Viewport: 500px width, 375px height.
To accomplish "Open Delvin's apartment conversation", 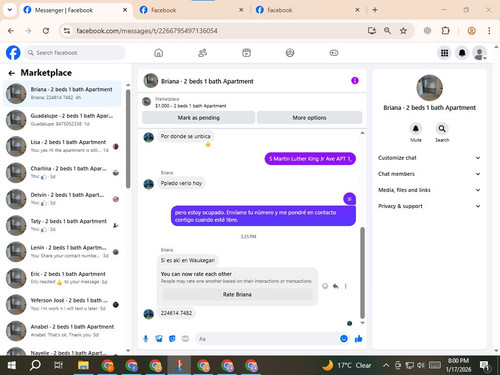I will [63, 199].
